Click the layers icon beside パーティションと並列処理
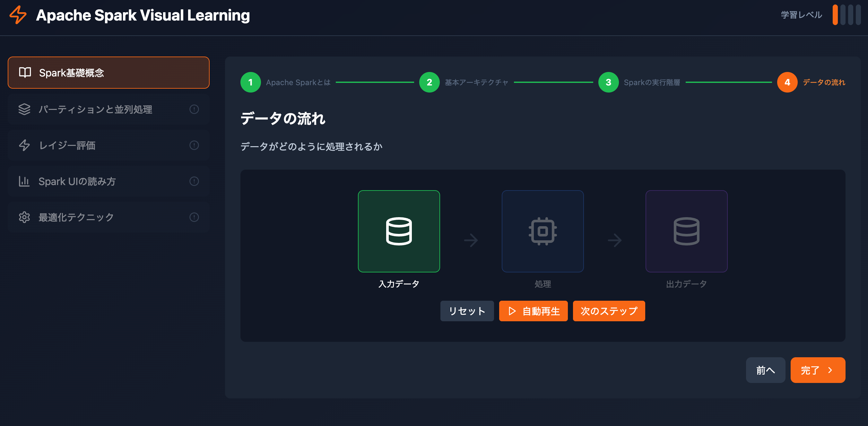The height and width of the screenshot is (426, 868). pyautogui.click(x=25, y=109)
